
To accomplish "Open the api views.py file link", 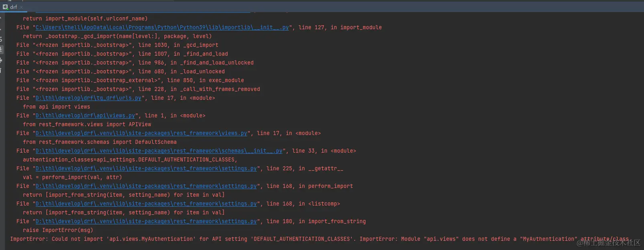I will (x=85, y=115).
